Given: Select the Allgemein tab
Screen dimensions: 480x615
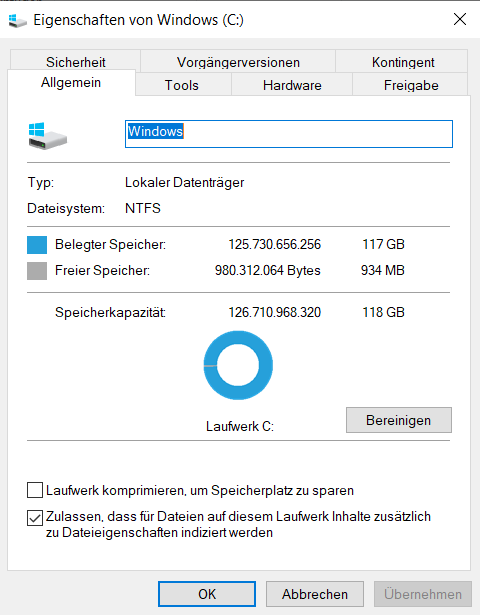Looking at the screenshot, I should coord(71,82).
